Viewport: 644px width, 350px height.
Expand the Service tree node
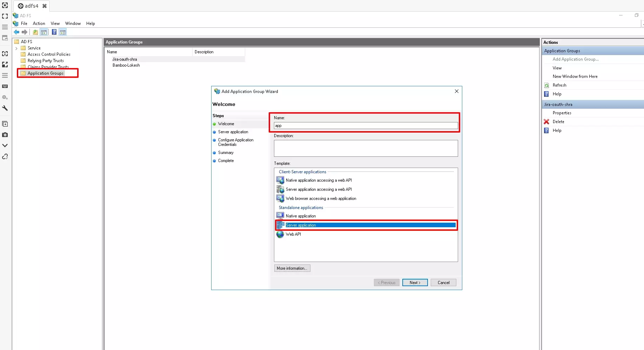point(16,48)
